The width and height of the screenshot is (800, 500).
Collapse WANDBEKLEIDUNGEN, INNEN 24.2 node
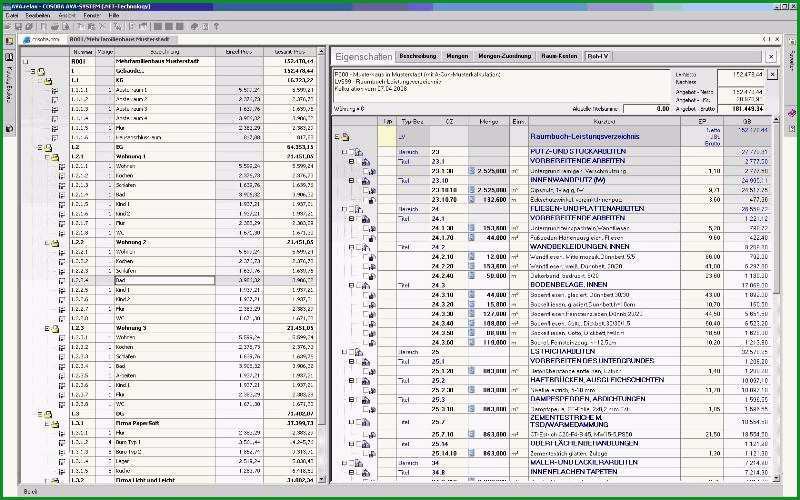point(351,247)
